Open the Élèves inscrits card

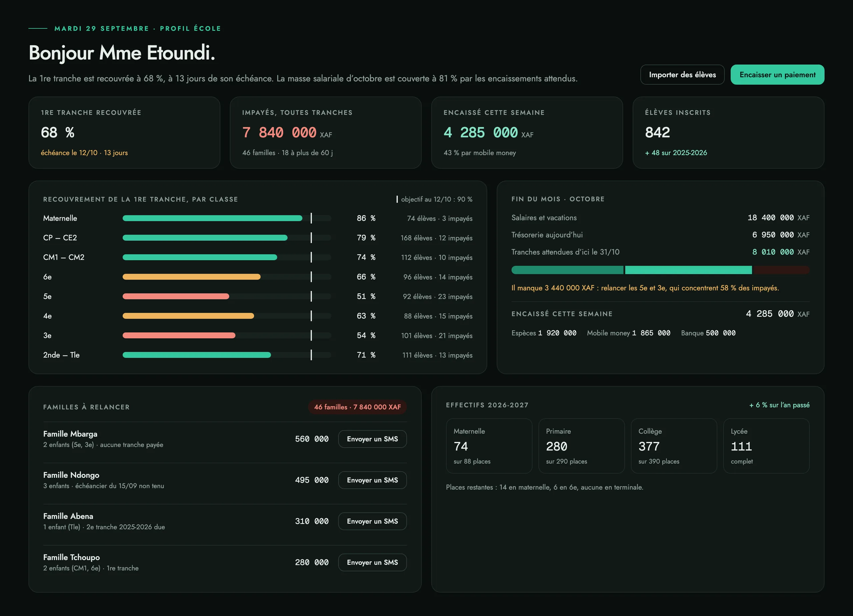[728, 132]
